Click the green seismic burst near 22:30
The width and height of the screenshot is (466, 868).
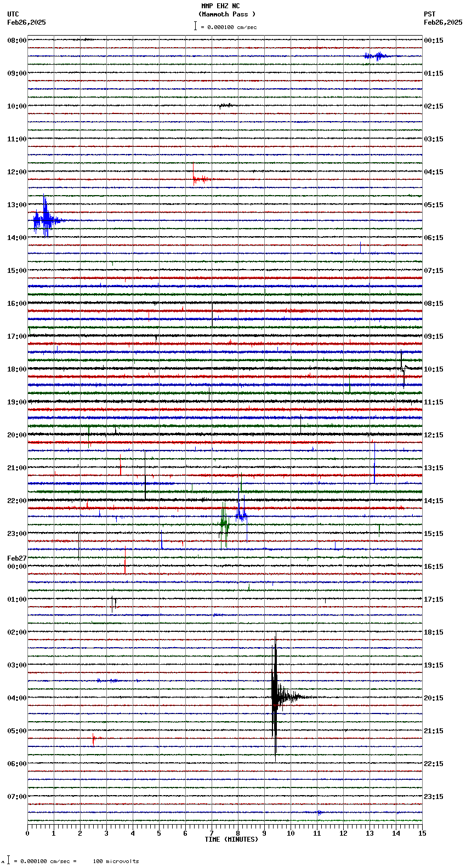[224, 524]
